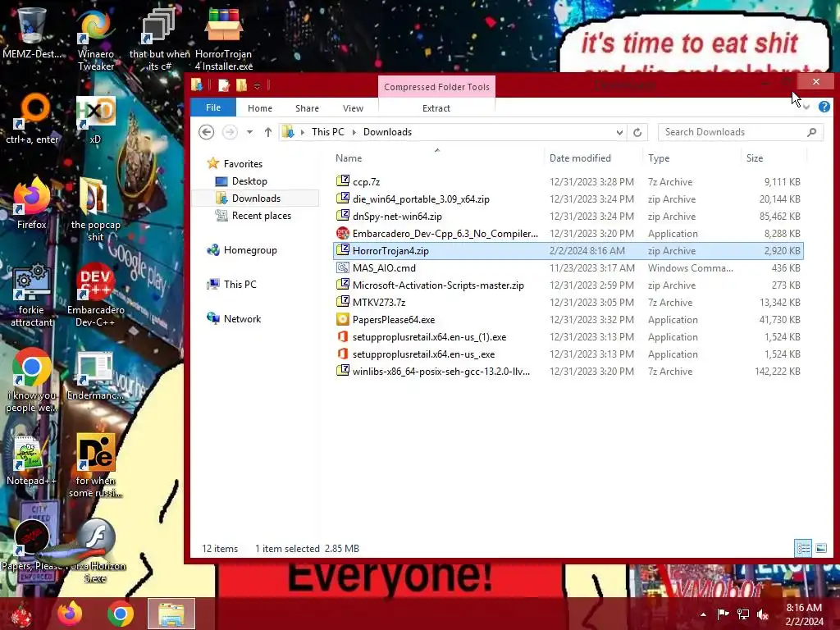This screenshot has height=630, width=840.
Task: Open recent locations dropdown arrow
Action: (249, 132)
